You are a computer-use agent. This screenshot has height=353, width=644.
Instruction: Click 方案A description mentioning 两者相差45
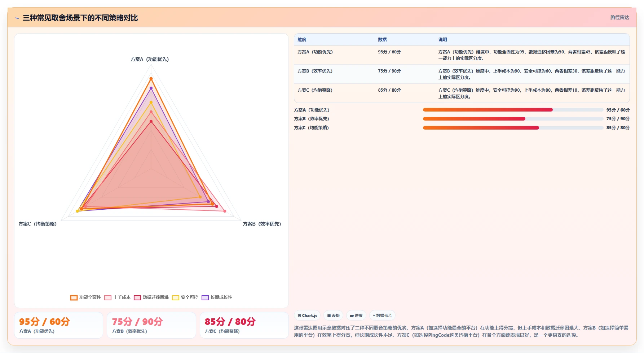pos(532,55)
